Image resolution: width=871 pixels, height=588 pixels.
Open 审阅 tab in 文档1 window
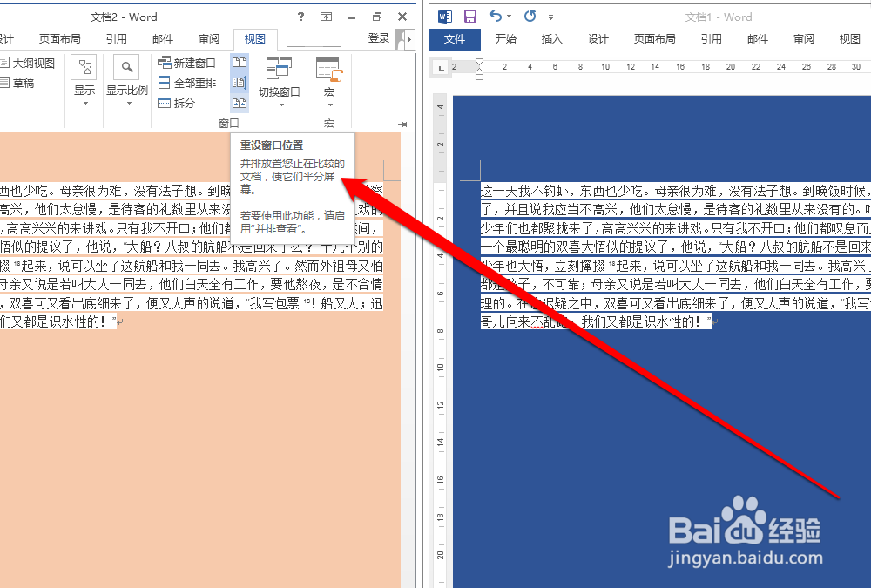[804, 39]
